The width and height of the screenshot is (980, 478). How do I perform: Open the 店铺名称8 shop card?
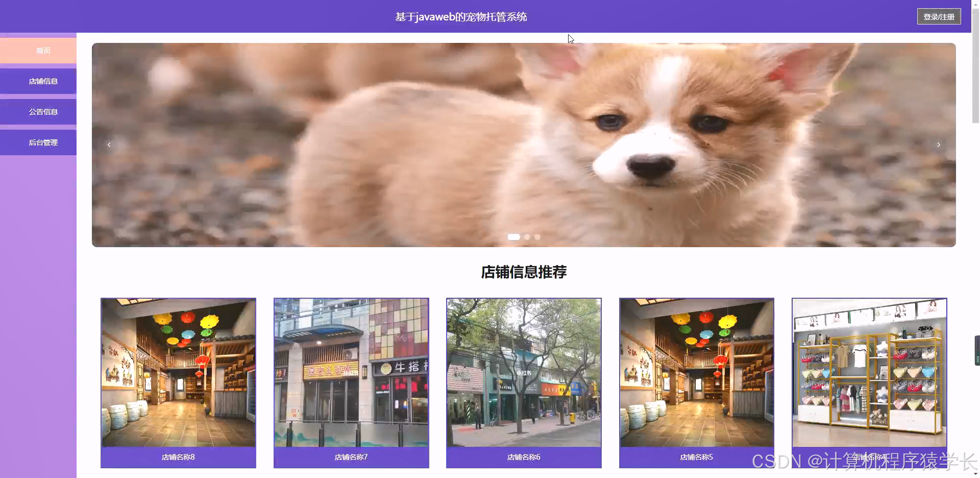click(x=178, y=383)
